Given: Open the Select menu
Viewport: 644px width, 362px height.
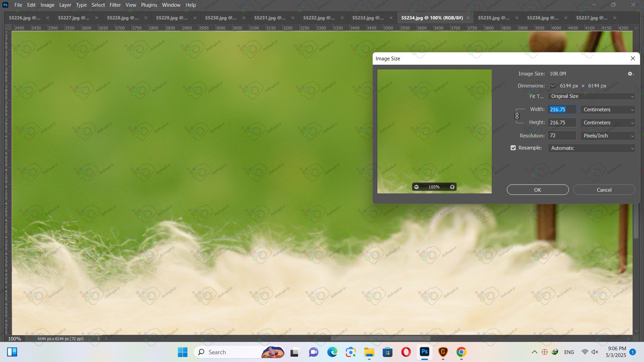Looking at the screenshot, I should point(98,5).
